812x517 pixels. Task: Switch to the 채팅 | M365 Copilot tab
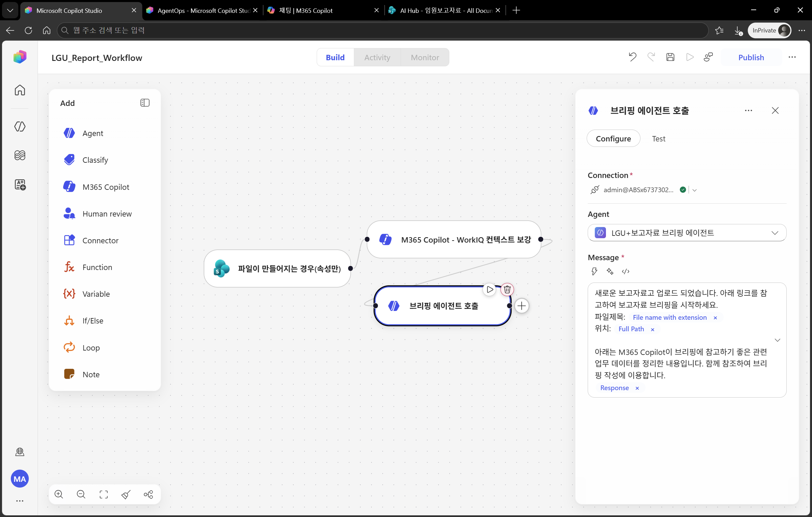323,10
